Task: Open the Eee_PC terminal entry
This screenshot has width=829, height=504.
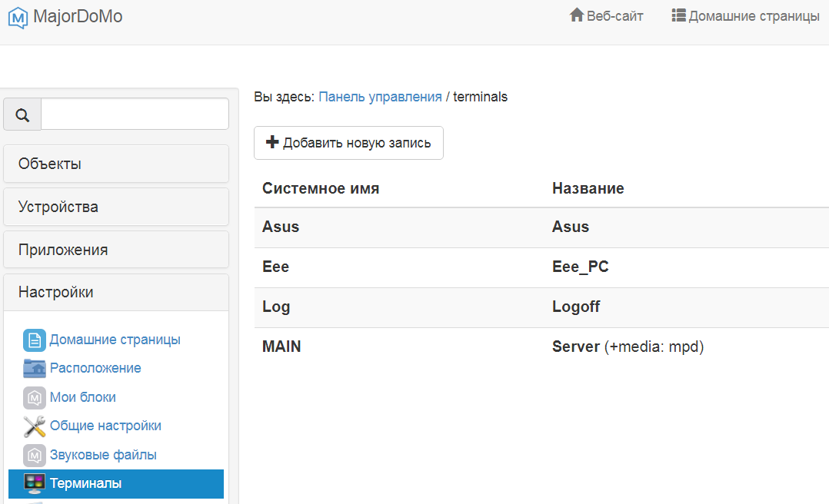Action: point(580,267)
